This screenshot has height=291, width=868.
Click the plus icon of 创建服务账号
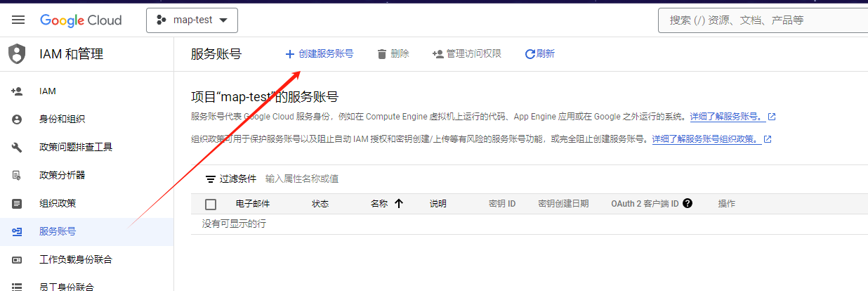tap(289, 54)
